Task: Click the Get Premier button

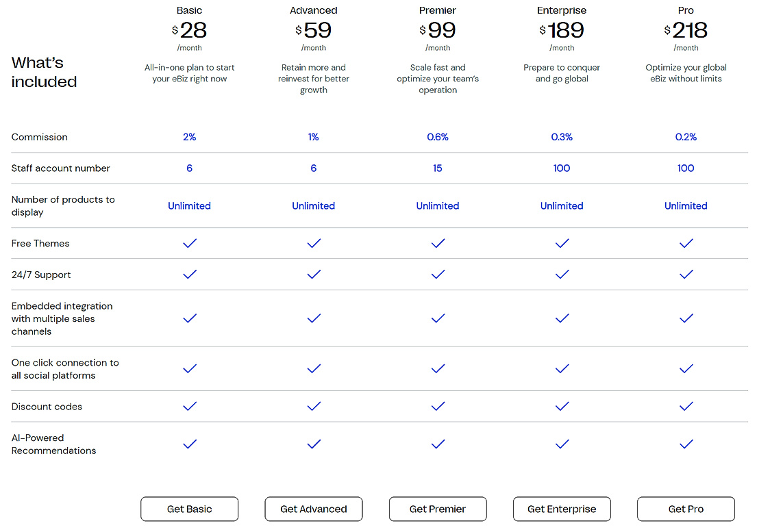Action: [438, 509]
